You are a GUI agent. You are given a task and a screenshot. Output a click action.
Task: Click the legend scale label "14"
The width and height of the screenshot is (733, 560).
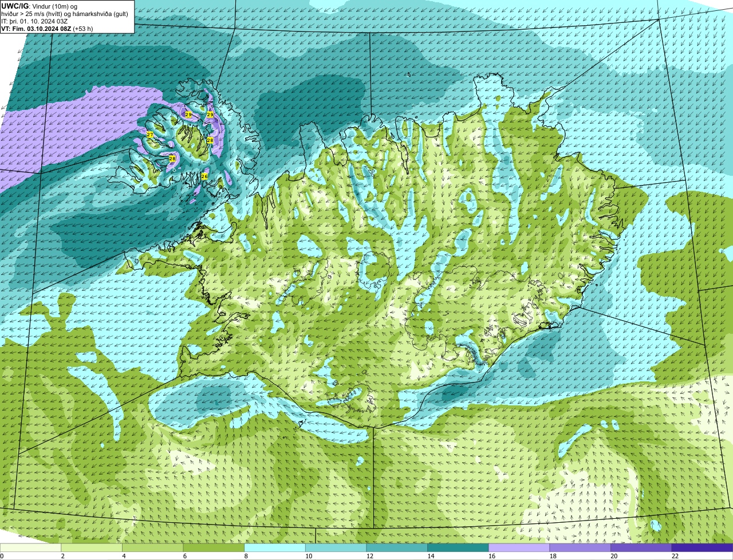click(x=431, y=556)
